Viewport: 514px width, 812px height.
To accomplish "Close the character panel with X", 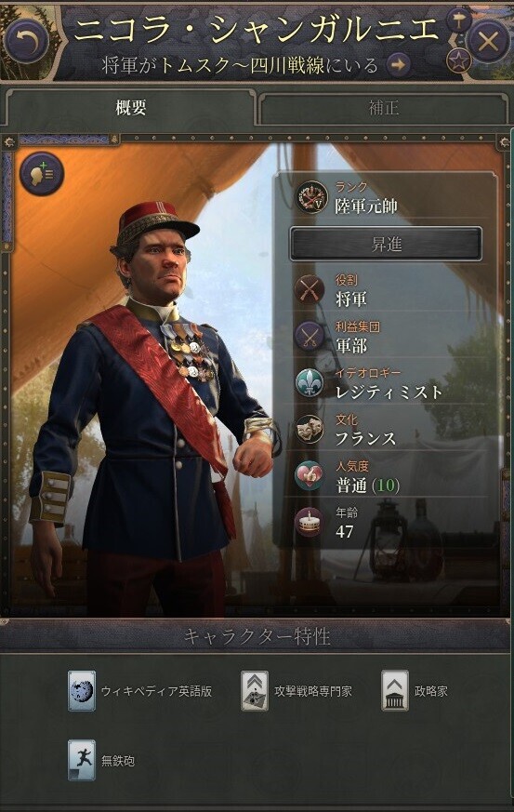I will tap(489, 42).
